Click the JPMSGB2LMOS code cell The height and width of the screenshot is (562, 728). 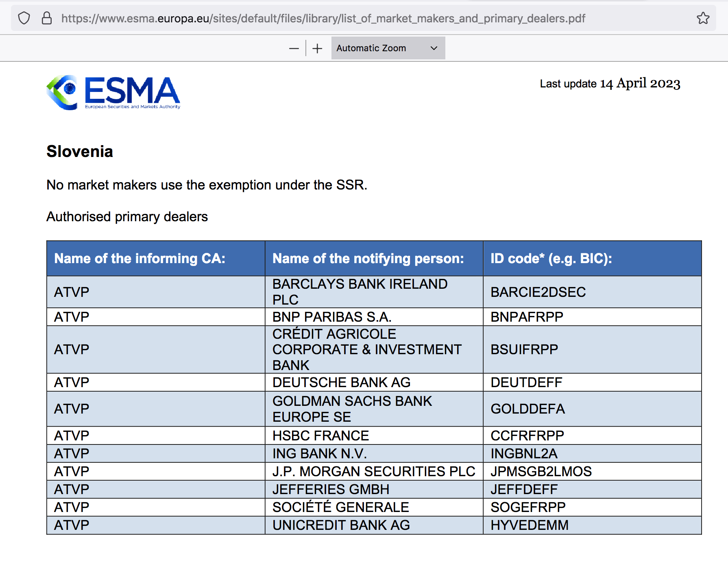point(592,471)
